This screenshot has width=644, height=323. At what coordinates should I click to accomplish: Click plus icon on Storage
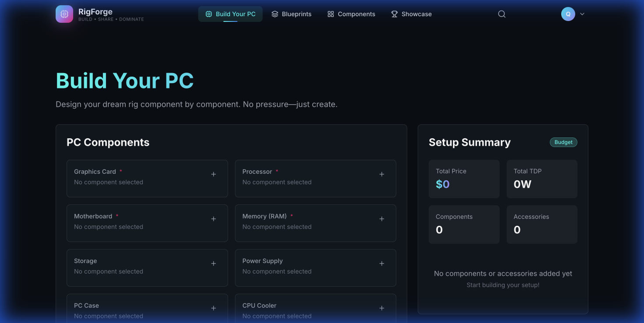point(214,263)
